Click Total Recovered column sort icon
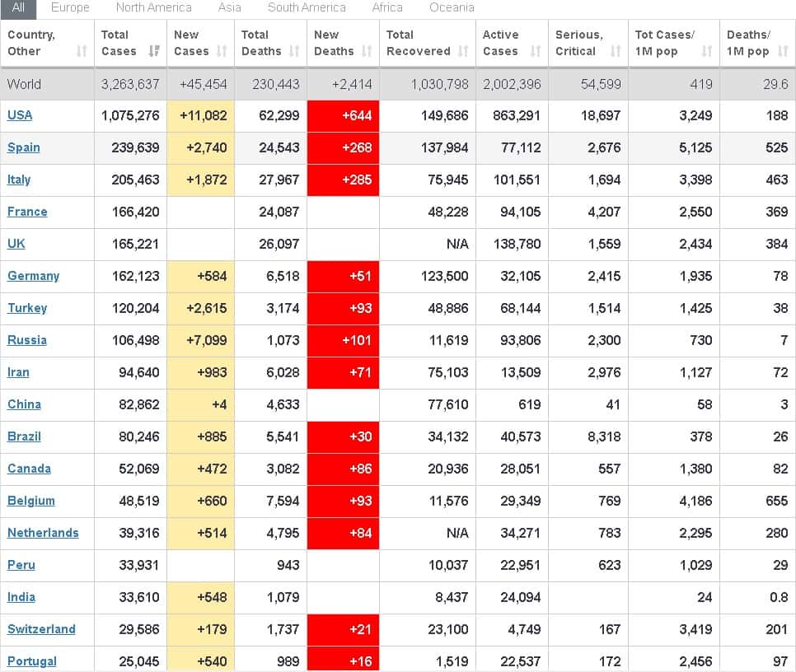796x672 pixels. click(x=463, y=51)
